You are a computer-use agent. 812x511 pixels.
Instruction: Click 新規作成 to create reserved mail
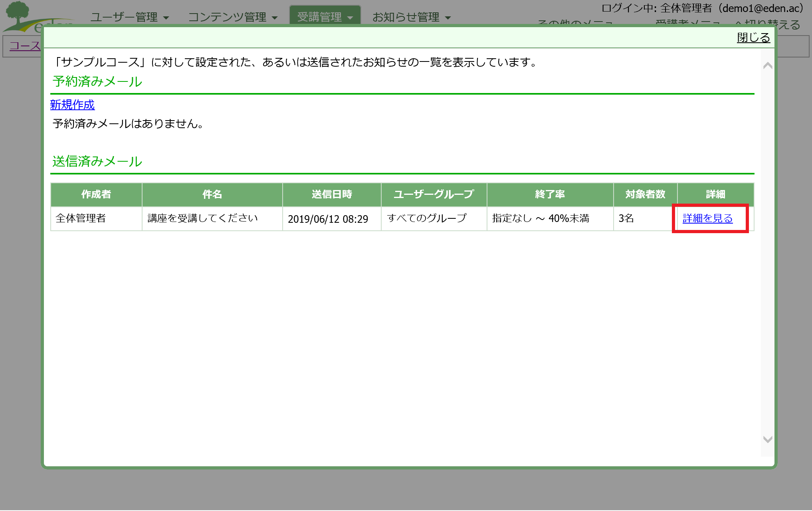72,105
